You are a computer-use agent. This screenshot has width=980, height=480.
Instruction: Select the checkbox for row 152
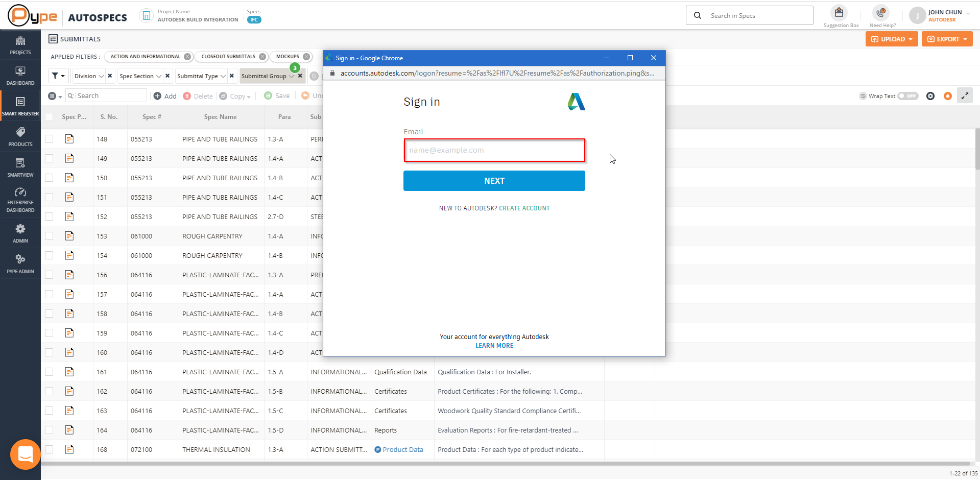49,217
